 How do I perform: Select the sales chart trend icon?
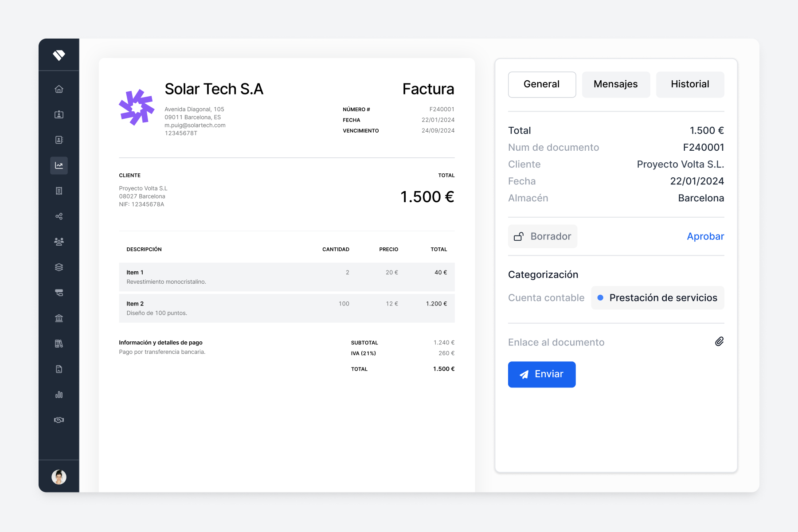(59, 165)
